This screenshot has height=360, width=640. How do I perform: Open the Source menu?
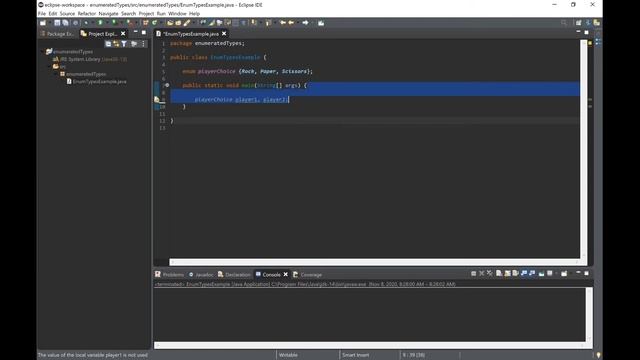[67, 13]
